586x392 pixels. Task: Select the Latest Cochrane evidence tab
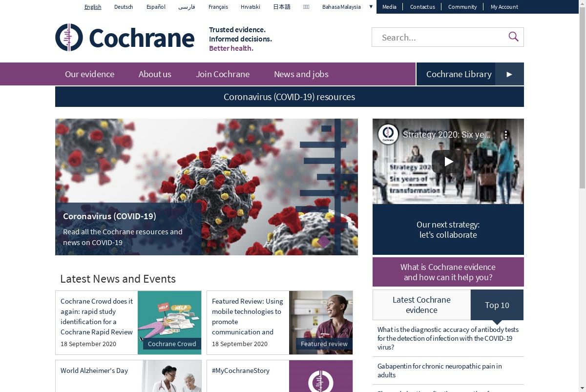point(421,305)
